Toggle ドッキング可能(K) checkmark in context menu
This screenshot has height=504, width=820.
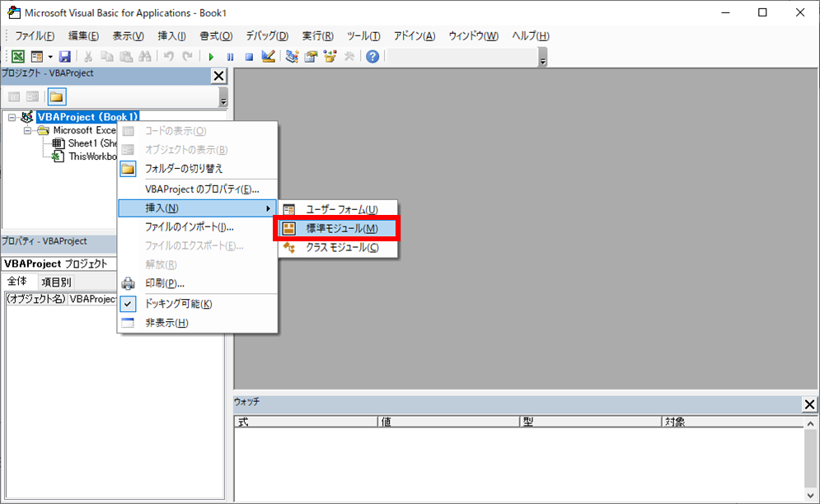click(198, 304)
